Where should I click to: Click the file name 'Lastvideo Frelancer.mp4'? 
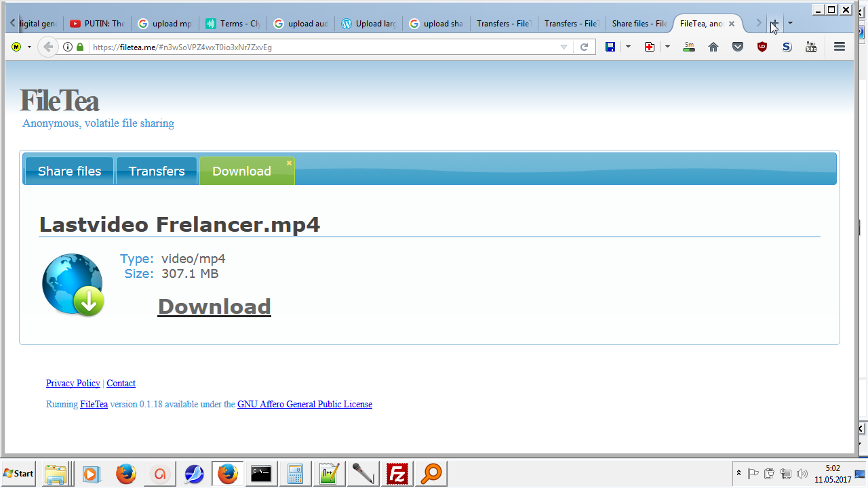point(180,224)
